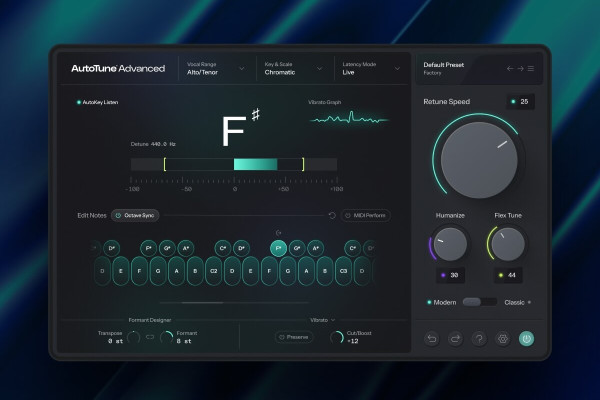Open the Vocal Range dropdown
The image size is (600, 400).
click(215, 69)
